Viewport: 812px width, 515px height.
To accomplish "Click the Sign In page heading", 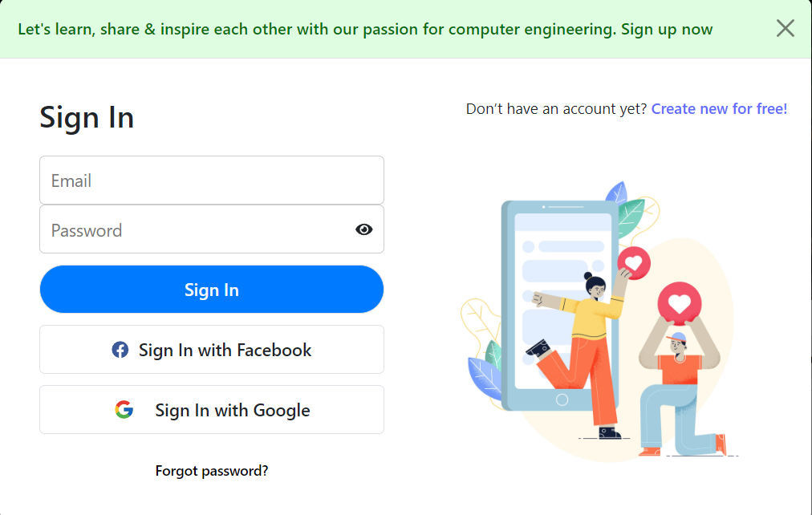I will pos(87,117).
